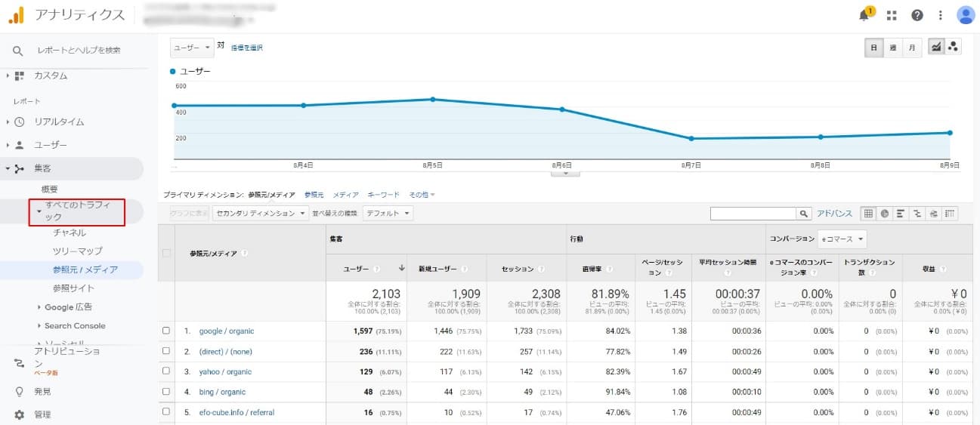Open the デフォルト sort type dropdown
Screen dimensions: 980x425
[x=388, y=214]
